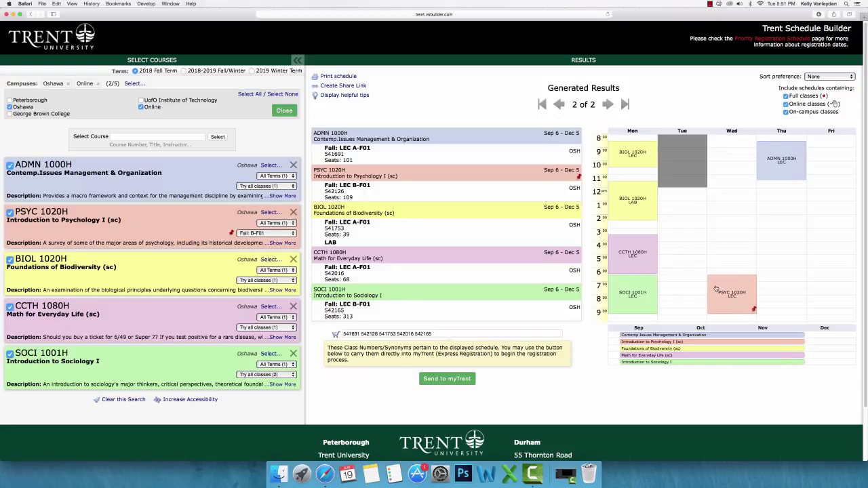This screenshot has width=868, height=488.
Task: Open the Trash in the Dock
Action: click(589, 473)
